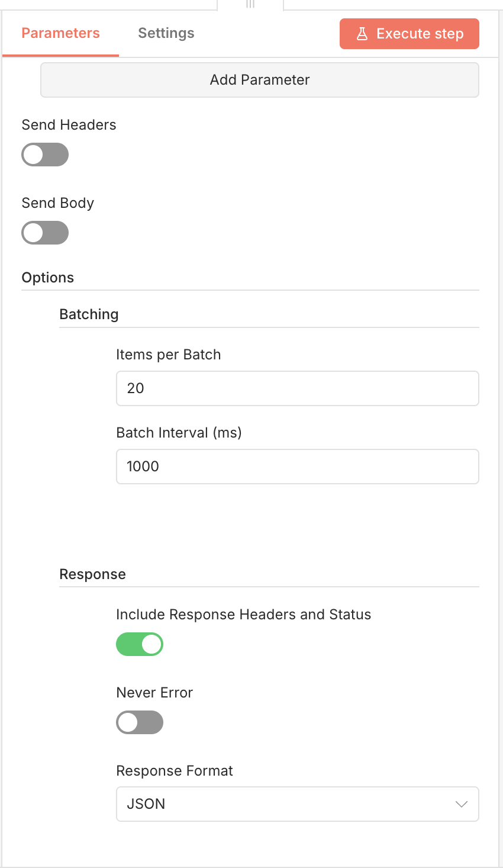
Task: Click the Options section heading
Action: [x=48, y=278]
